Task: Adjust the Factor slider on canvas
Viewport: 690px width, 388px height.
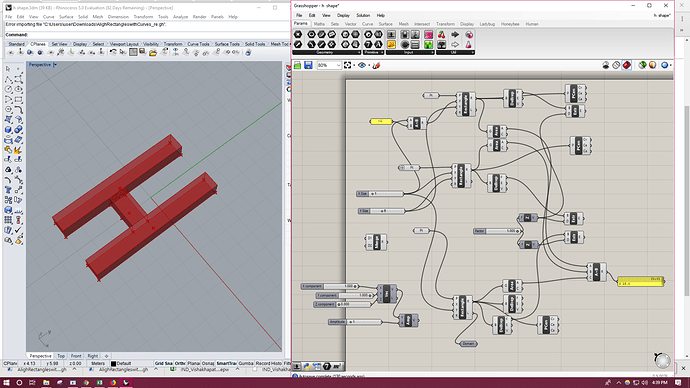Action: pyautogui.click(x=498, y=231)
